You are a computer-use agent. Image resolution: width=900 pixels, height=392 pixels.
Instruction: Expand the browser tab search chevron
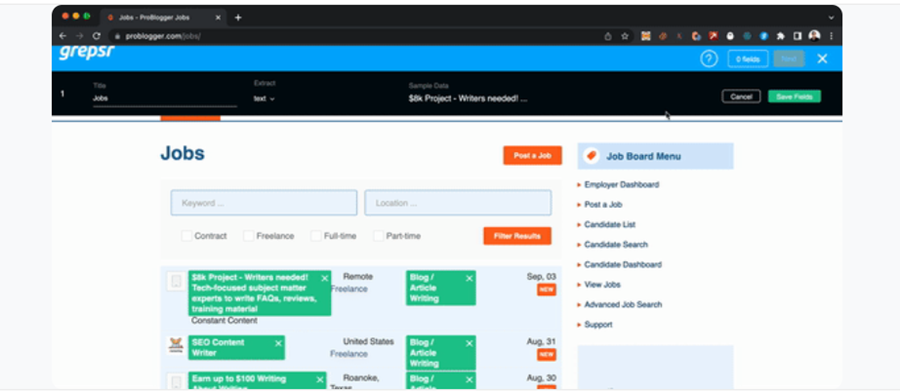pyautogui.click(x=831, y=18)
